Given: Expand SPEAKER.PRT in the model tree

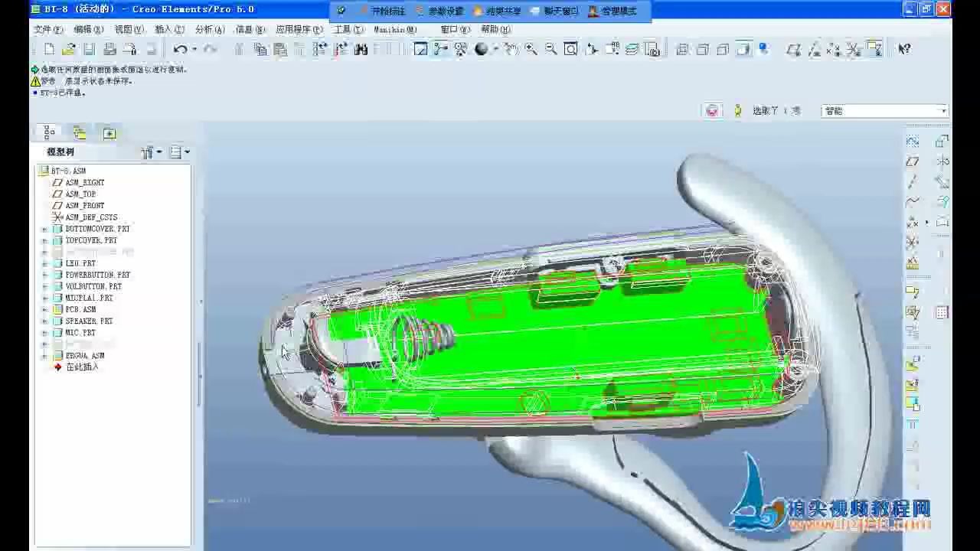Looking at the screenshot, I should [x=44, y=321].
